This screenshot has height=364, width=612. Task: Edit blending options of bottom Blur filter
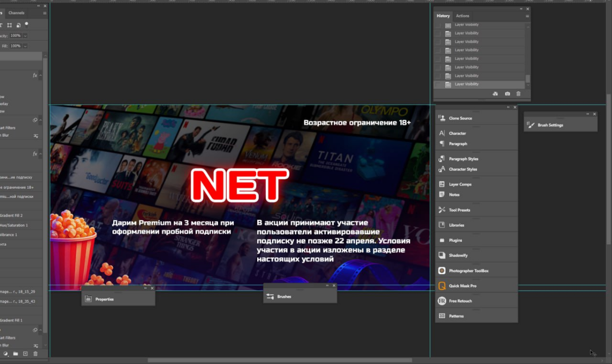[36, 346]
